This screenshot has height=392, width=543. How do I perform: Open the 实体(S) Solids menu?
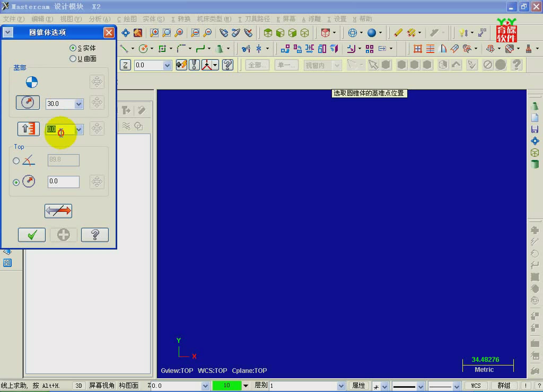click(153, 19)
